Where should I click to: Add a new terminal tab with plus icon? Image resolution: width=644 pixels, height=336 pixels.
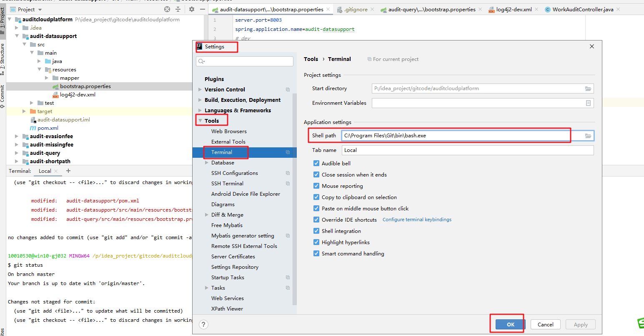tap(68, 171)
